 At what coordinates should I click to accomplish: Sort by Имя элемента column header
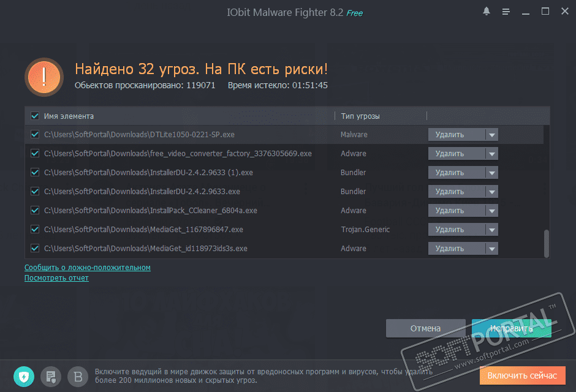coord(69,116)
